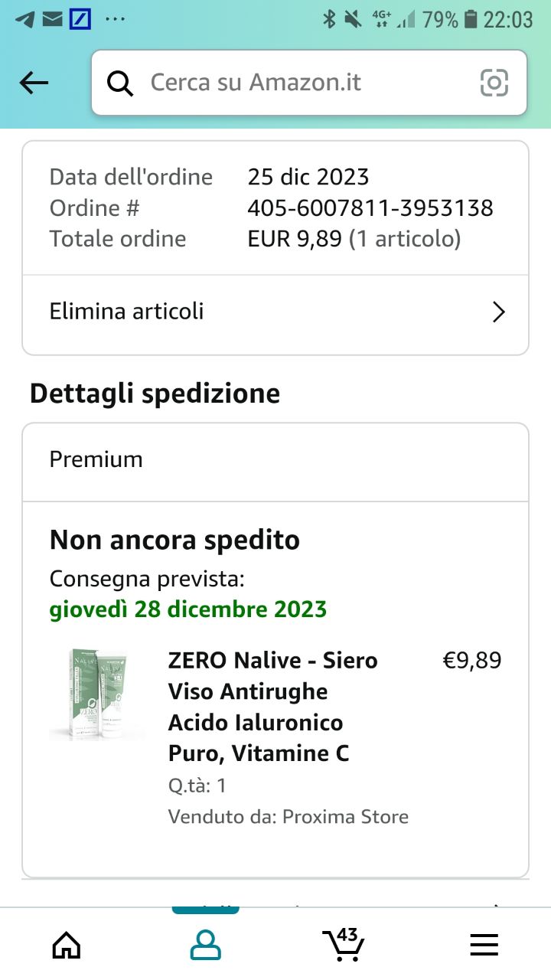
Task: Tap the Telegram notification icon in status bar
Action: (x=24, y=19)
